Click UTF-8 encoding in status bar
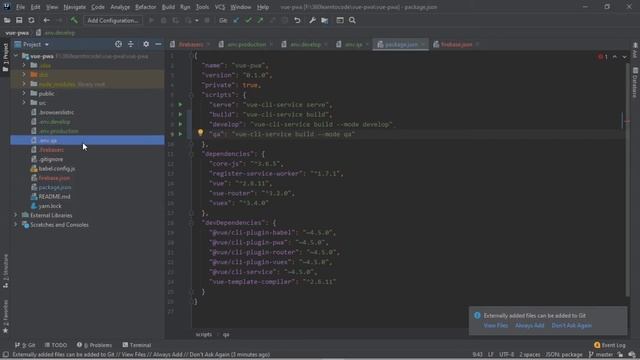Screen dimensions: 640x360 (506, 355)
